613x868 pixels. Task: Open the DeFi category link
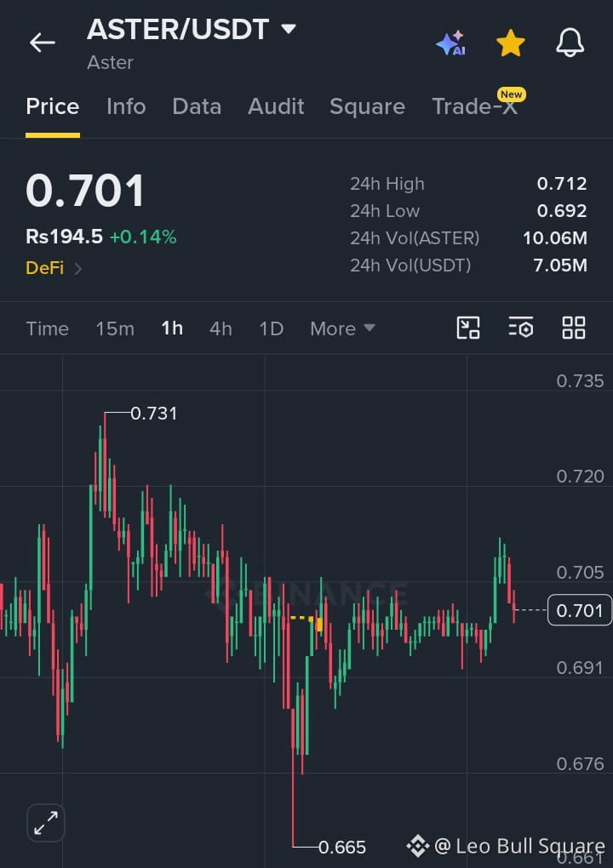pos(54,268)
